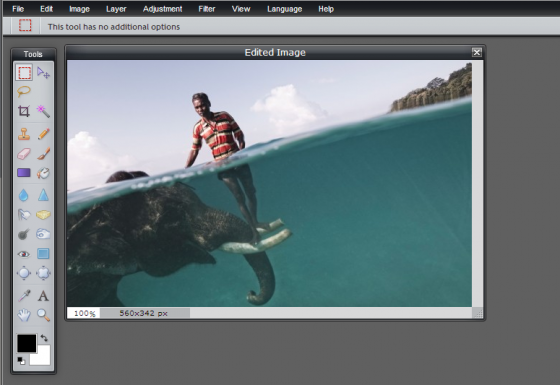
Task: Select the Hand pan tool
Action: (x=24, y=315)
